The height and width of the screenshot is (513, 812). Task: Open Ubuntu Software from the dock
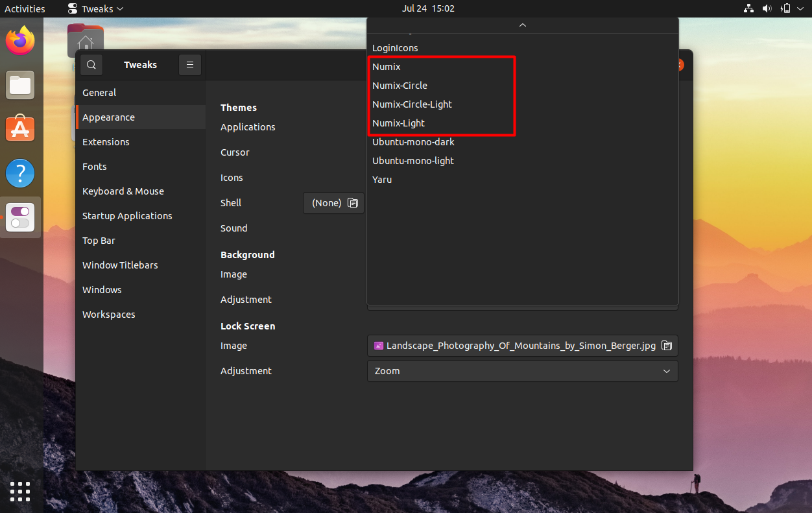pos(20,129)
